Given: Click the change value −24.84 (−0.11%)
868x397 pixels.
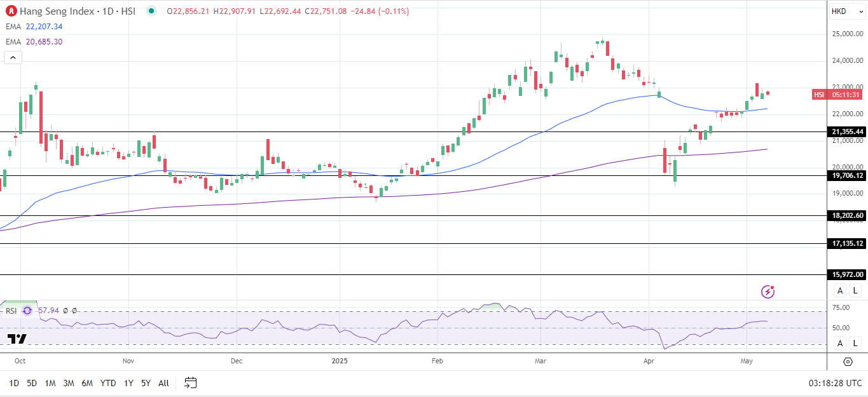Looking at the screenshot, I should tap(380, 11).
